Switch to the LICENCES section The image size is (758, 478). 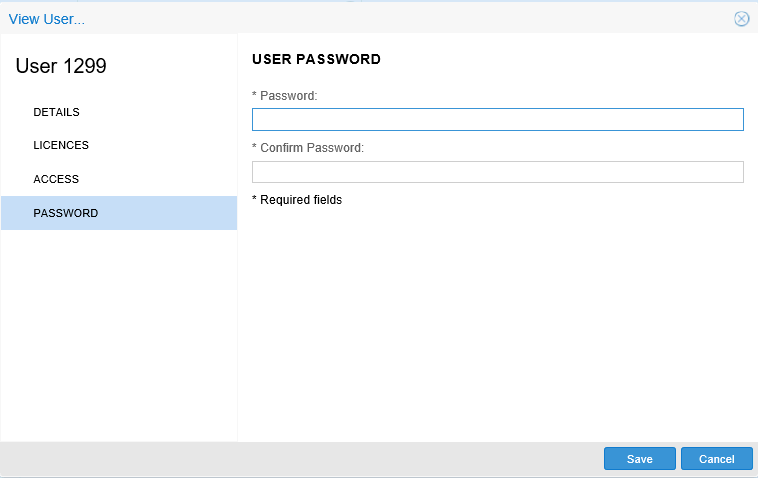click(61, 145)
